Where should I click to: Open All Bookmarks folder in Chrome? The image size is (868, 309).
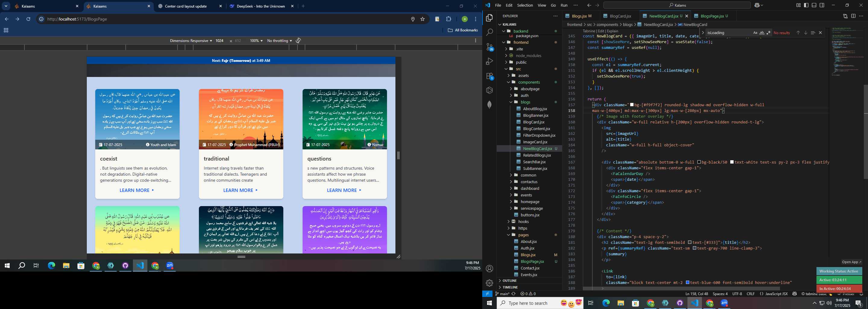(463, 30)
